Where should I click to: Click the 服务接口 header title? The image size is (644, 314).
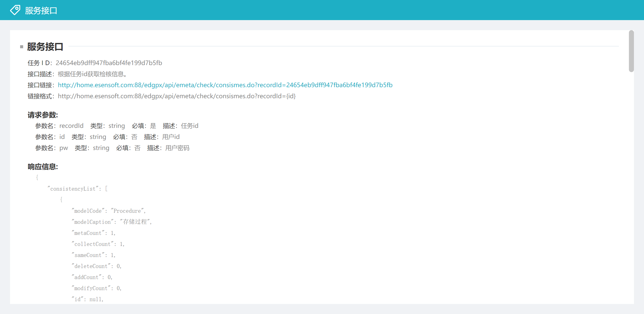[41, 11]
